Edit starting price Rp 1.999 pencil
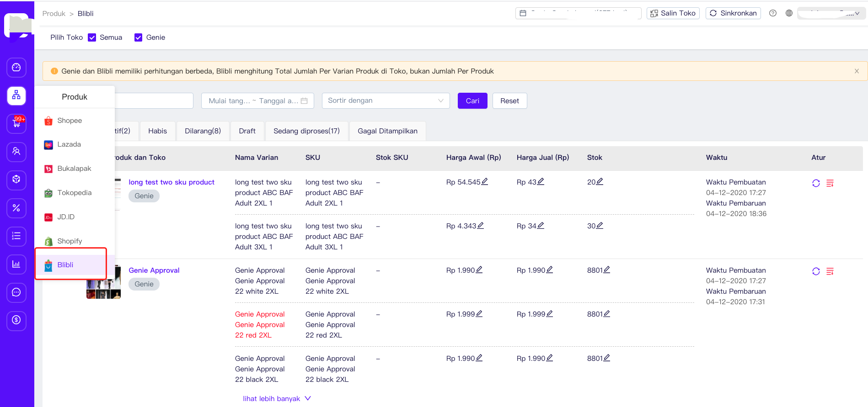This screenshot has height=407, width=868. pos(479,313)
